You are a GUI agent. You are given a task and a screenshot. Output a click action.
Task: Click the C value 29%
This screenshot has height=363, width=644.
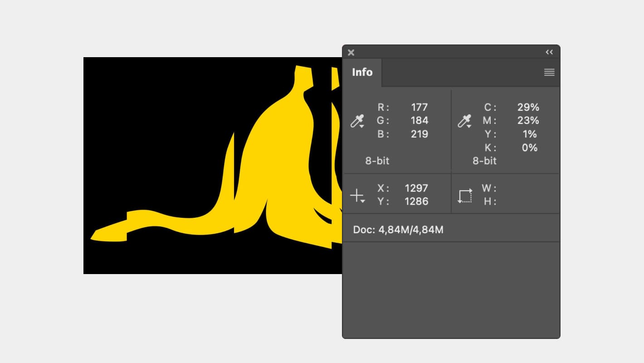tap(528, 107)
